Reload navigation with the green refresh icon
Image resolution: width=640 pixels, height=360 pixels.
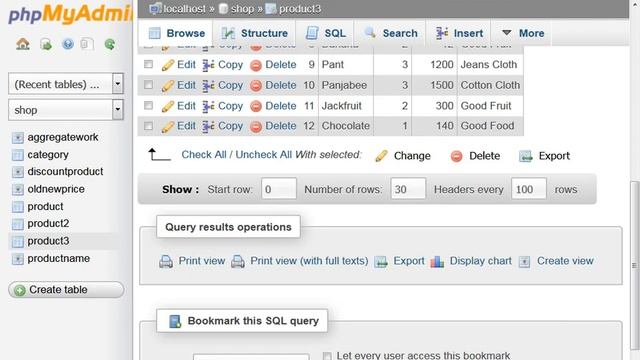[109, 44]
